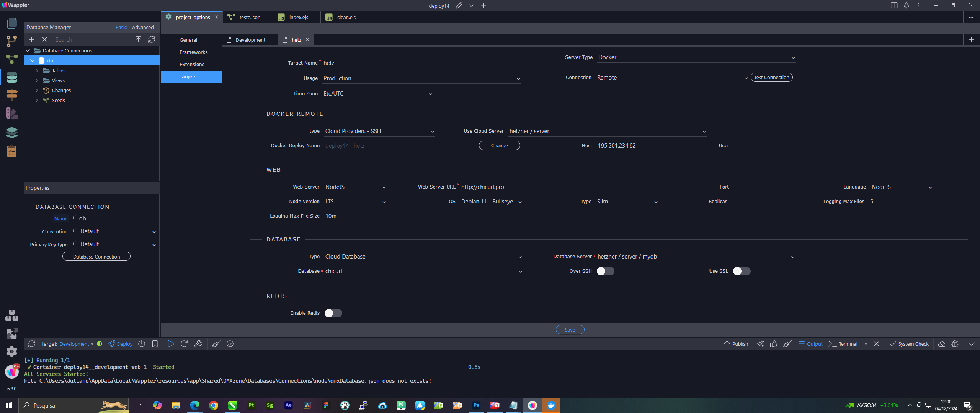Click the split layout icon in title bar

click(x=894, y=5)
